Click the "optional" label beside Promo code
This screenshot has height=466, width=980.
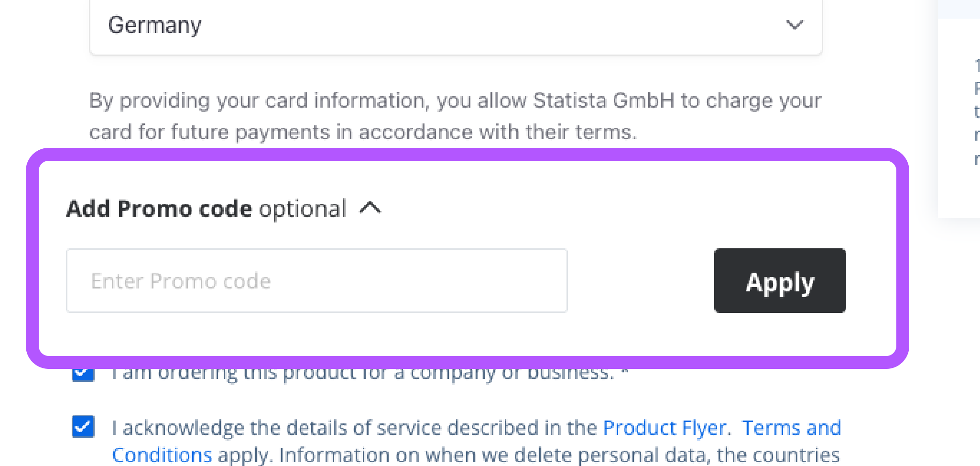(302, 209)
